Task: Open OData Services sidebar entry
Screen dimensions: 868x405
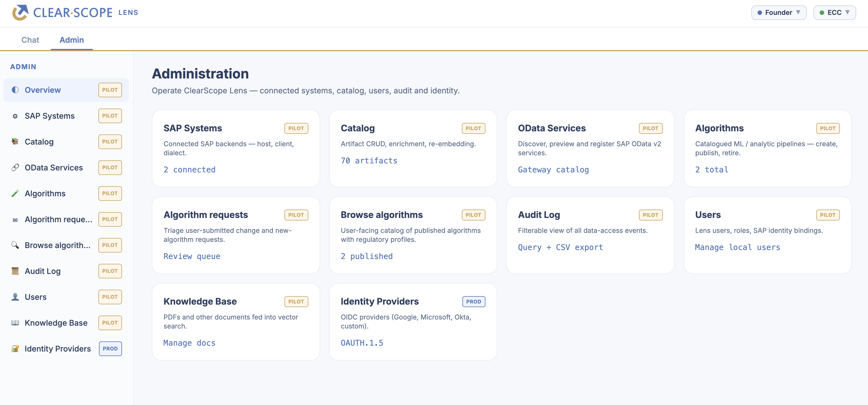Action: (x=66, y=168)
